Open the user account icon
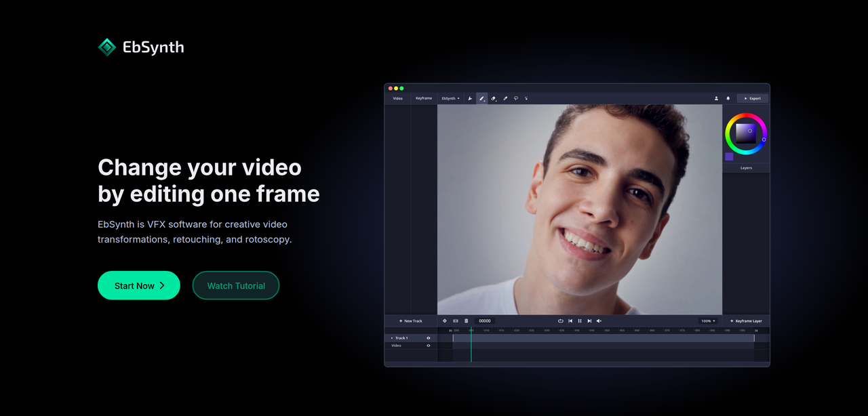 (x=716, y=98)
